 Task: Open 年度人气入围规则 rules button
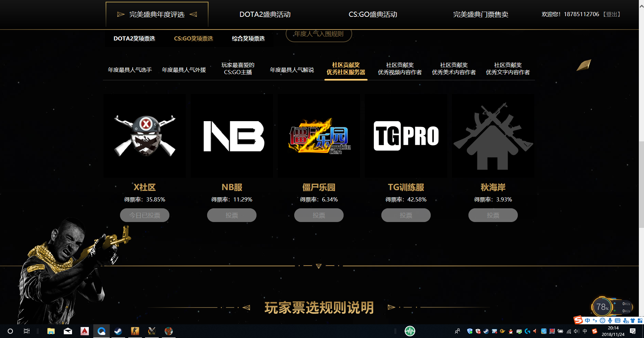pyautogui.click(x=319, y=34)
